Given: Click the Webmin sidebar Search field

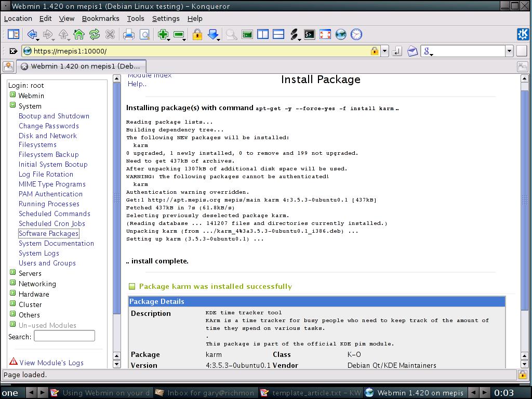Looking at the screenshot, I should pos(64,336).
